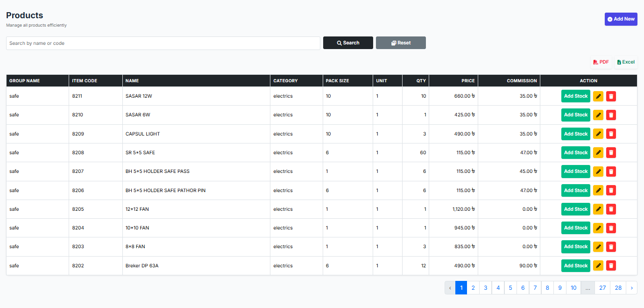Focus the search by name or code field

[163, 43]
